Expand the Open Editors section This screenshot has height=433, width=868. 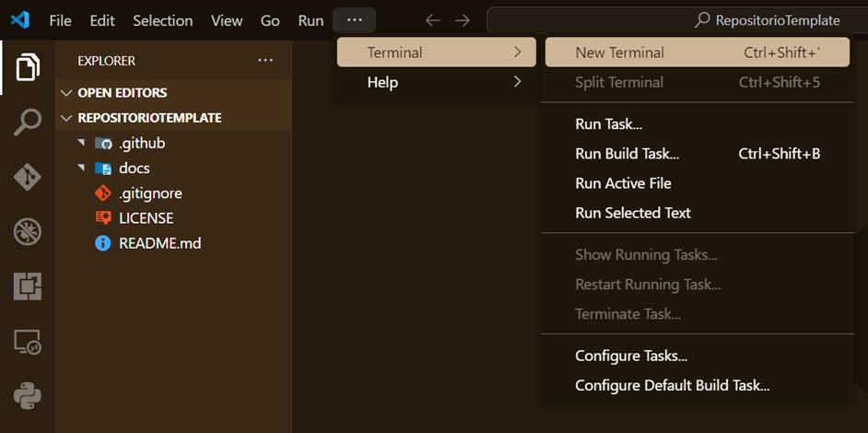point(122,93)
